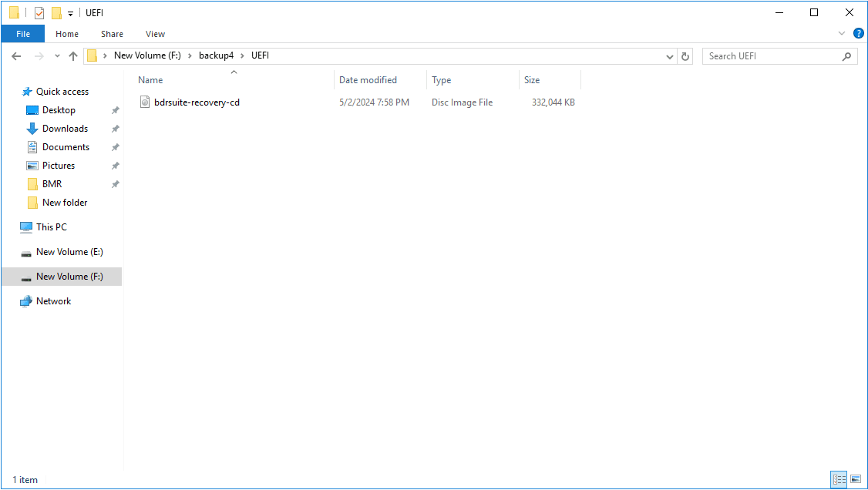
Task: Click New Volume (F:) in address bar
Action: [147, 55]
